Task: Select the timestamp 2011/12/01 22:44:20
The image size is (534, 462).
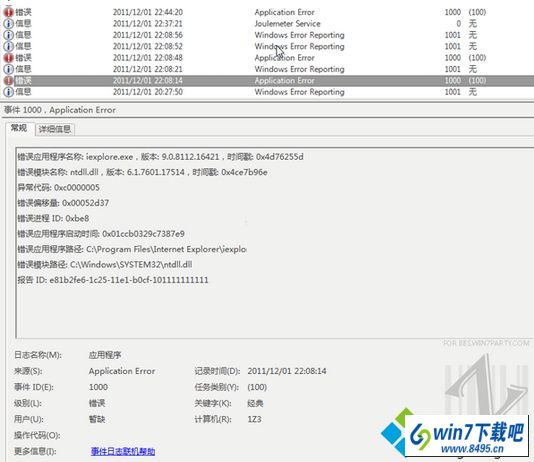Action: point(148,12)
